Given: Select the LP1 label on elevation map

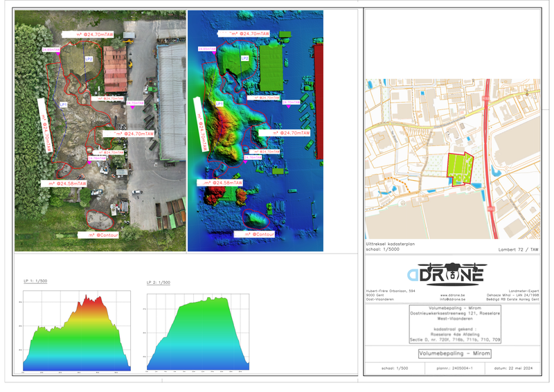Looking at the screenshot, I should (219, 103).
